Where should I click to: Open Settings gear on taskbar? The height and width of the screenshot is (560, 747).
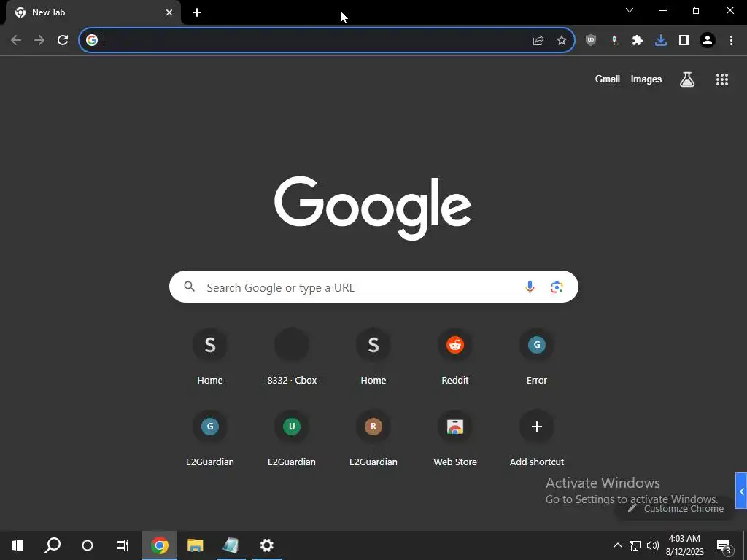coord(267,545)
